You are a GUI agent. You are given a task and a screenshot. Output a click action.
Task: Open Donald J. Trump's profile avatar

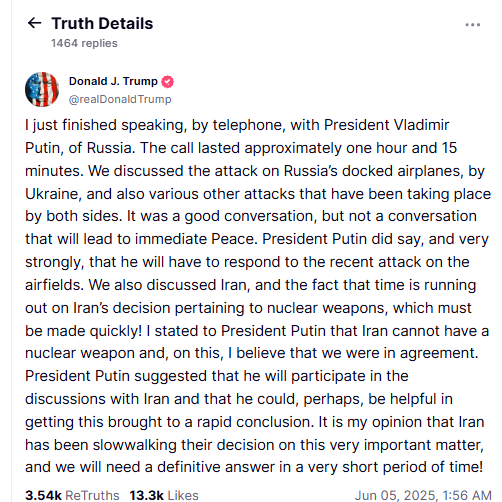[42, 89]
